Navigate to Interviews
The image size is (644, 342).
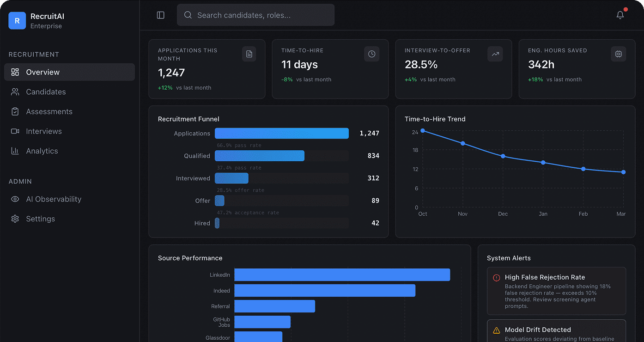point(69,131)
